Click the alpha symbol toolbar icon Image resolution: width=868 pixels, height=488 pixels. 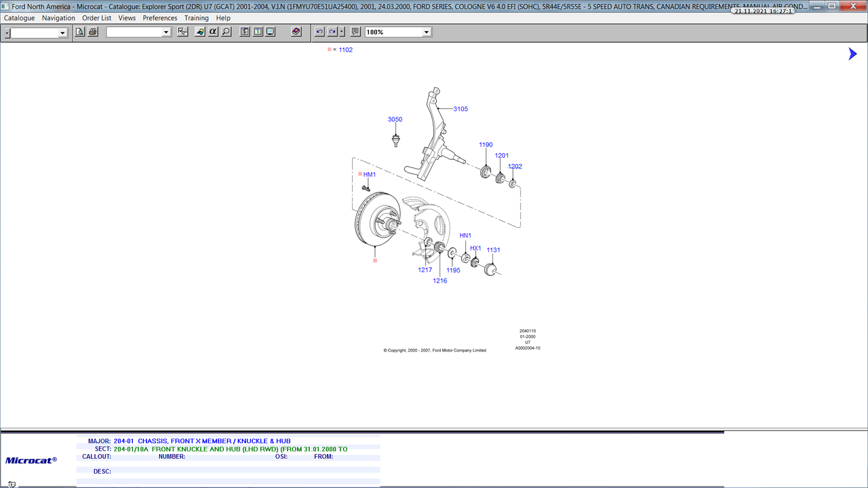pyautogui.click(x=213, y=32)
